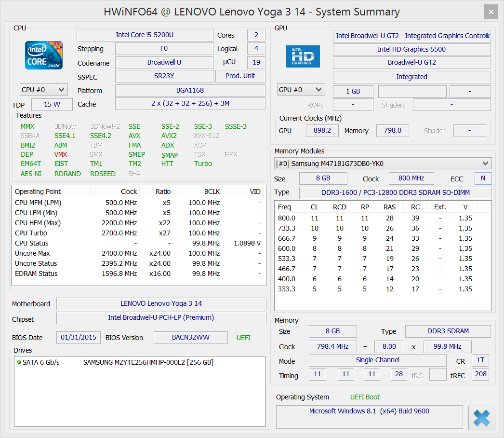Click the Intel Core i5-5200U name field
Viewport: 504px width, 438px height.
(x=145, y=35)
